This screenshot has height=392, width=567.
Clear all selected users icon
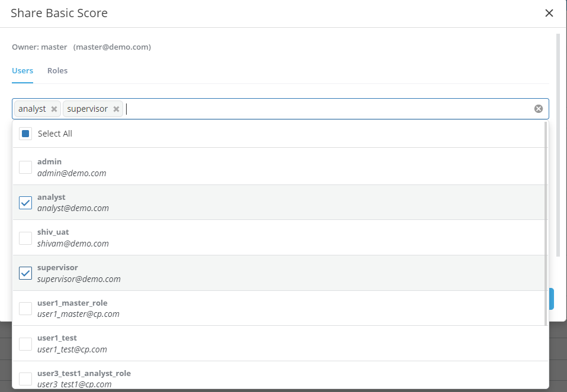(x=538, y=109)
